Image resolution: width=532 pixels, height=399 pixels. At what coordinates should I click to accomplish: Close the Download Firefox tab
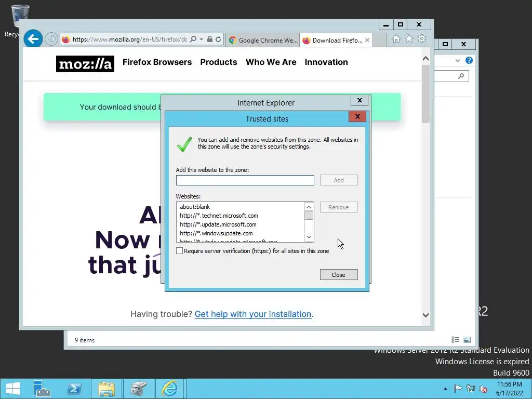367,40
